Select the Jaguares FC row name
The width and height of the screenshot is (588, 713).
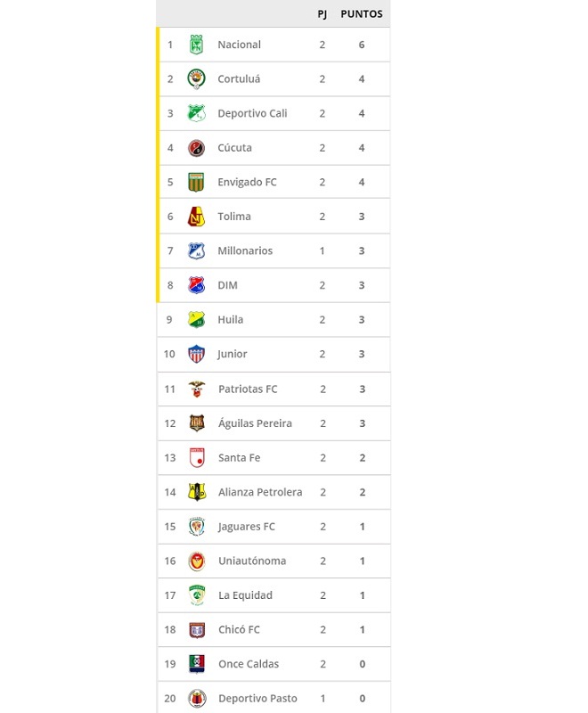pyautogui.click(x=246, y=527)
